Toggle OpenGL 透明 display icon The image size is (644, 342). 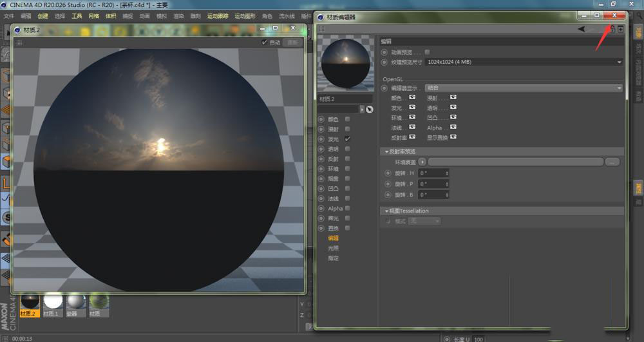[453, 107]
